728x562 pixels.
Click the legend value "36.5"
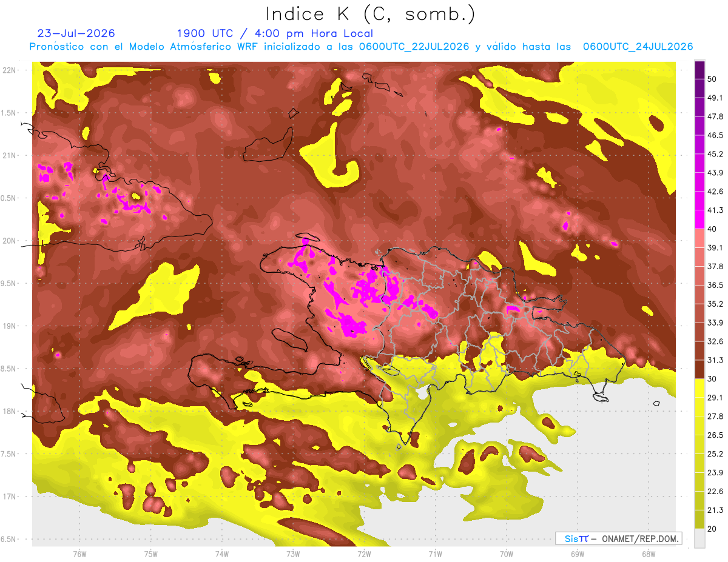715,285
